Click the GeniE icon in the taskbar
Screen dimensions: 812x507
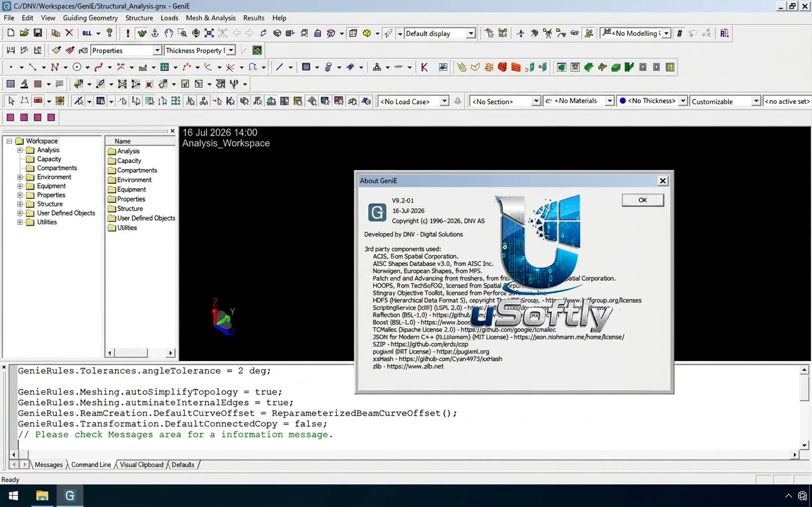click(70, 496)
